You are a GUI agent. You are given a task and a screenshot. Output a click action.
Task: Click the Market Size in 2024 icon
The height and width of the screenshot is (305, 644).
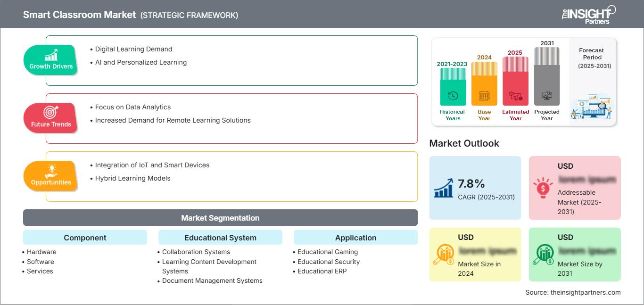[x=444, y=255]
